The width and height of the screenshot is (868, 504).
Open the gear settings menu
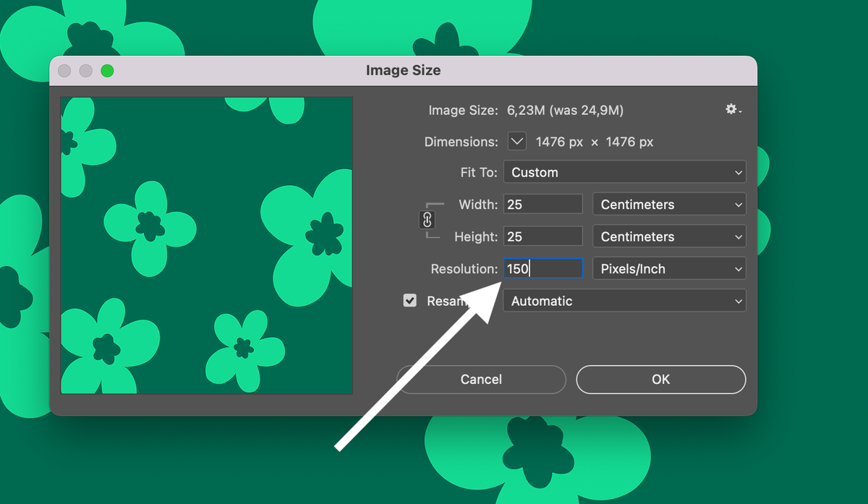point(733,109)
